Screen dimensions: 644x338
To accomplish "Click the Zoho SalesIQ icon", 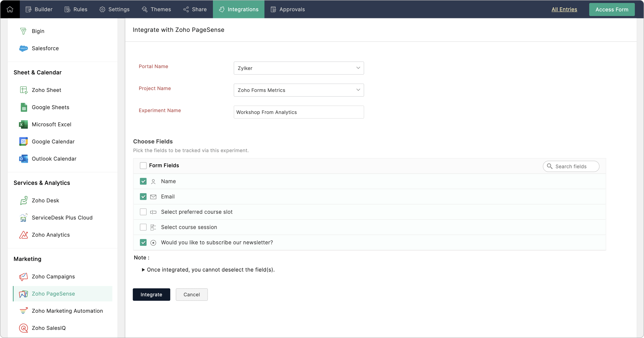I will point(24,328).
